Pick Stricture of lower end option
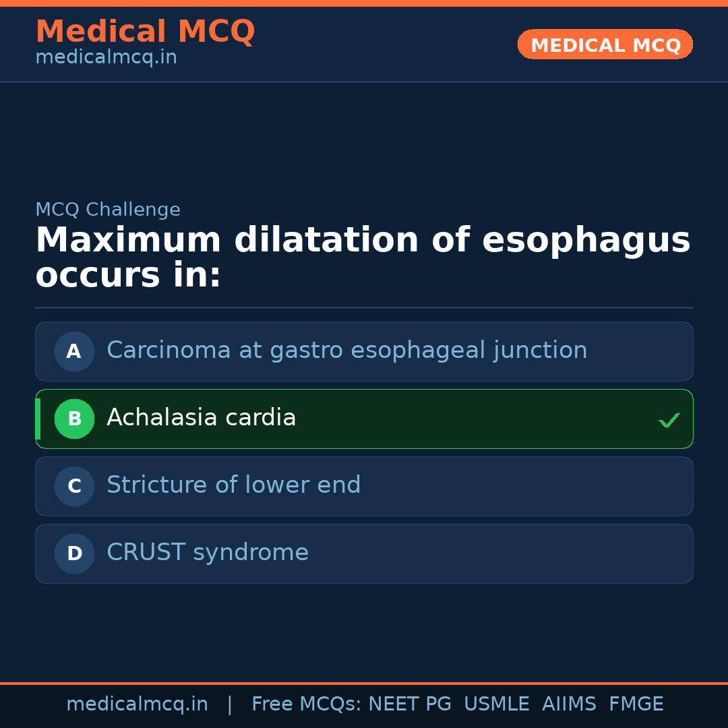This screenshot has height=728, width=728. coord(233,485)
